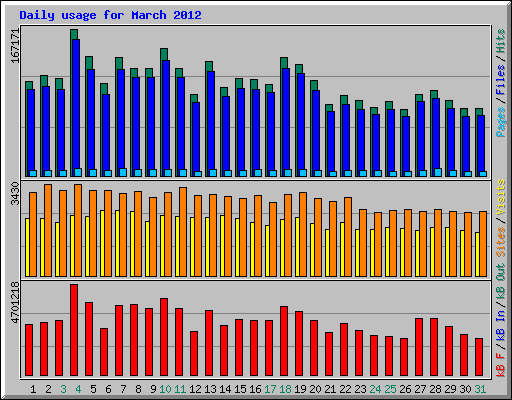Click the y-axis value 4701218

click(x=15, y=302)
